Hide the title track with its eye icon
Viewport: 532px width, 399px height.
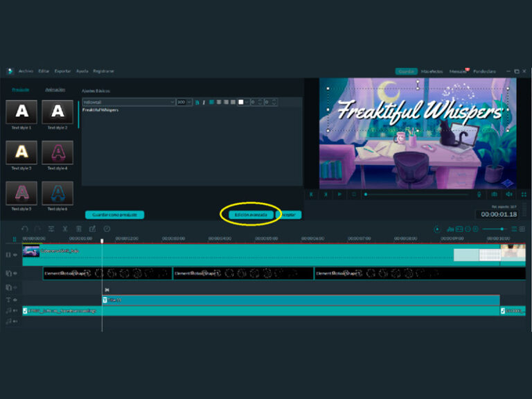pos(15,300)
